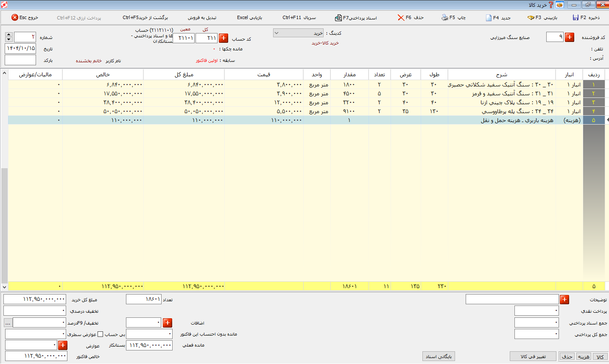Click the date (تاریخ) input field
This screenshot has height=364, width=609.
tap(20, 48)
